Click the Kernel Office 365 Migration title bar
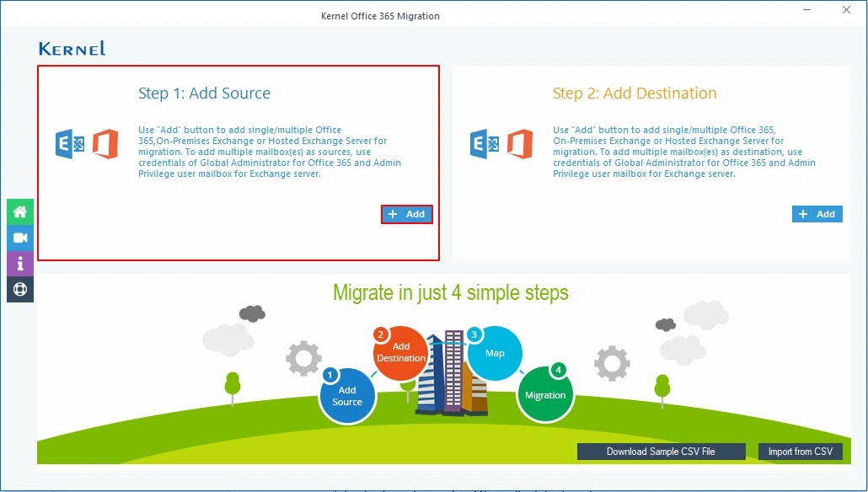Image resolution: width=868 pixels, height=492 pixels. [x=380, y=15]
